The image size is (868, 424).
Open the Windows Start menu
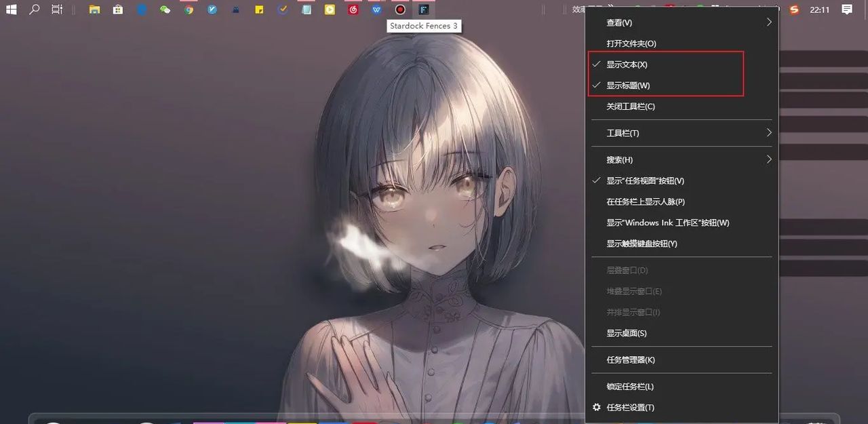click(x=12, y=9)
